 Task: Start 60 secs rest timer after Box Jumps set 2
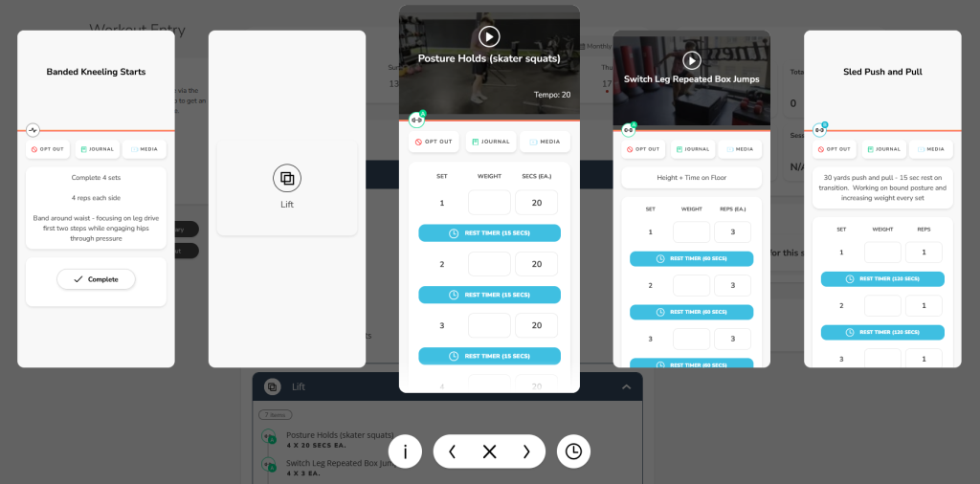tap(691, 312)
